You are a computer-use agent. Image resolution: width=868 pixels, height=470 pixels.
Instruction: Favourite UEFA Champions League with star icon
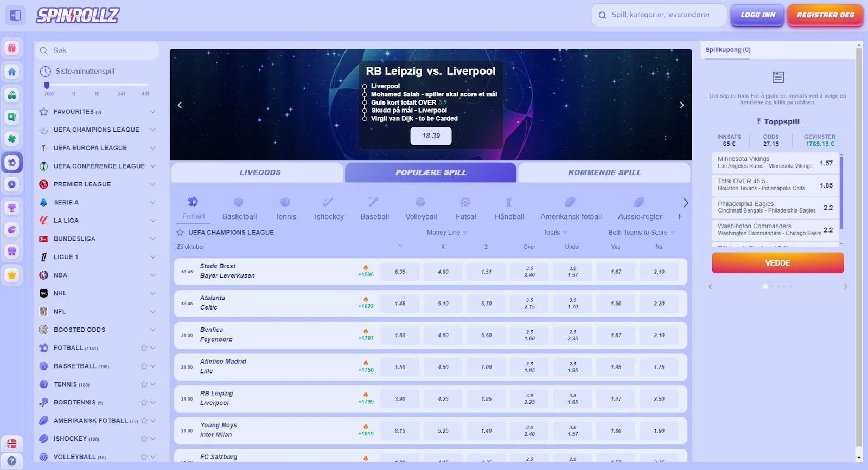coord(180,233)
